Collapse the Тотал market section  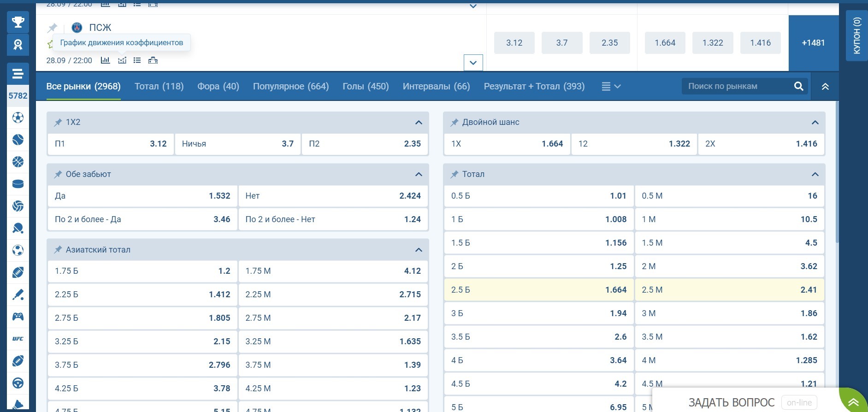coord(815,175)
